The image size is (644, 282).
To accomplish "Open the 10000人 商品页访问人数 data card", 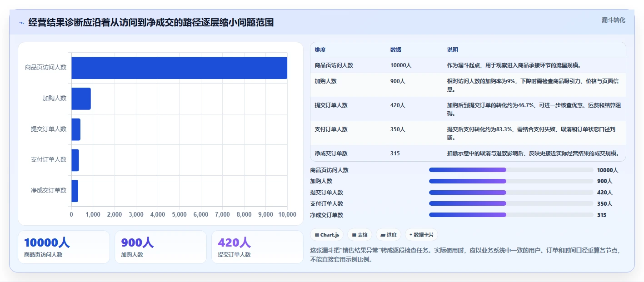I will click(64, 247).
